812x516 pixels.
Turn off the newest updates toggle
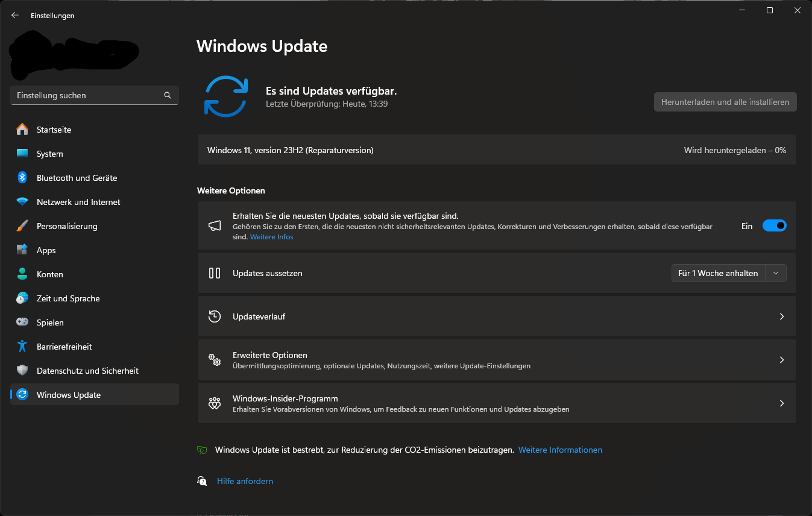coord(775,225)
